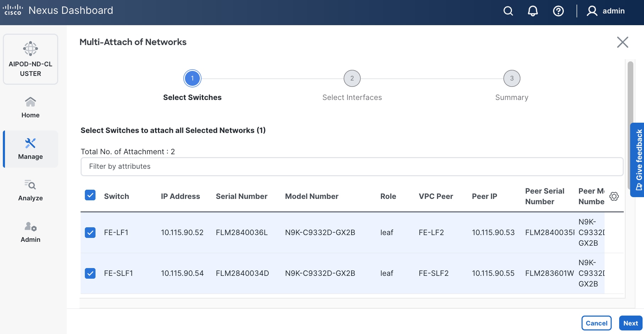Click the Next button
The image size is (644, 334).
pos(631,323)
